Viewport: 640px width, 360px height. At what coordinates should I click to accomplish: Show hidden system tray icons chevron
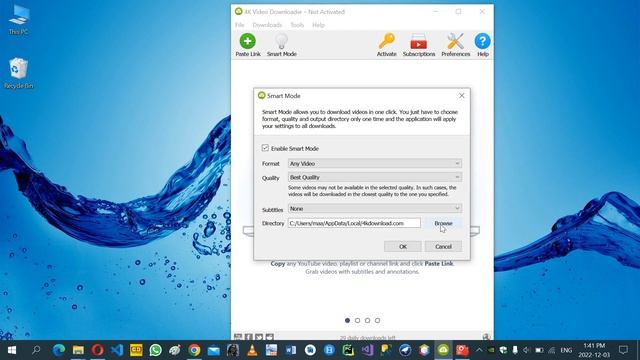point(479,350)
